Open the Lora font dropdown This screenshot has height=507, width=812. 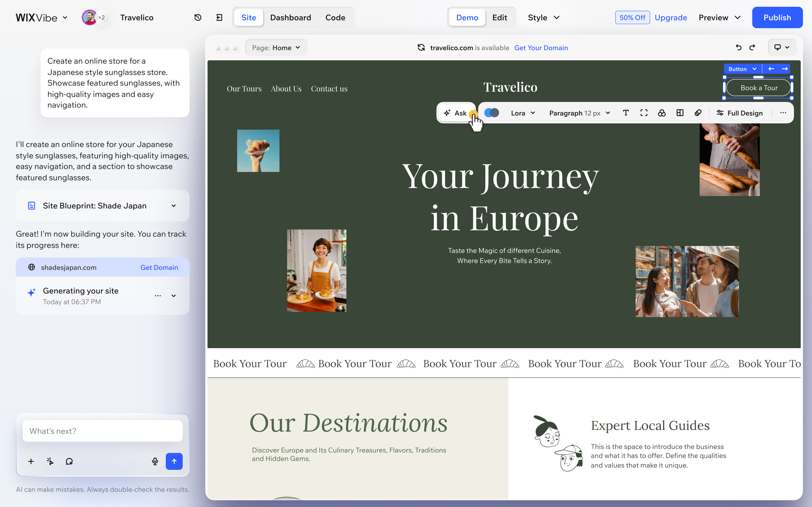coord(523,113)
